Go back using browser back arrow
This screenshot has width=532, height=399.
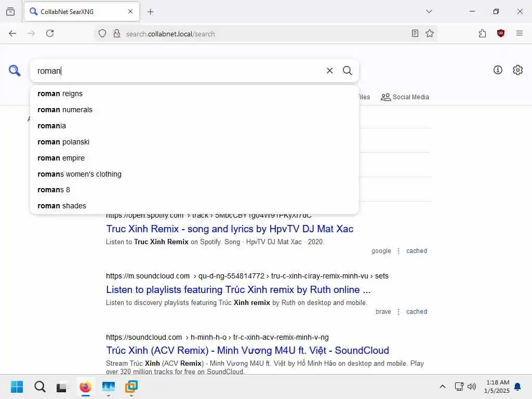(12, 33)
